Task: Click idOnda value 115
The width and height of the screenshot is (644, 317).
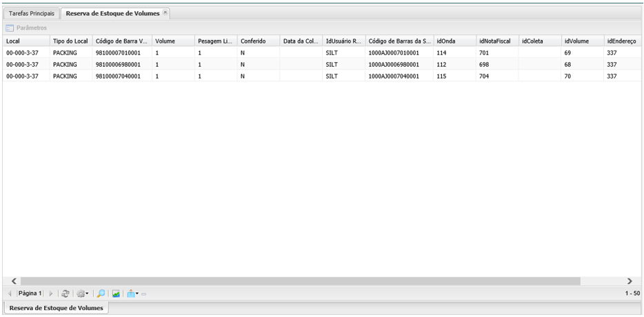Action: point(441,76)
